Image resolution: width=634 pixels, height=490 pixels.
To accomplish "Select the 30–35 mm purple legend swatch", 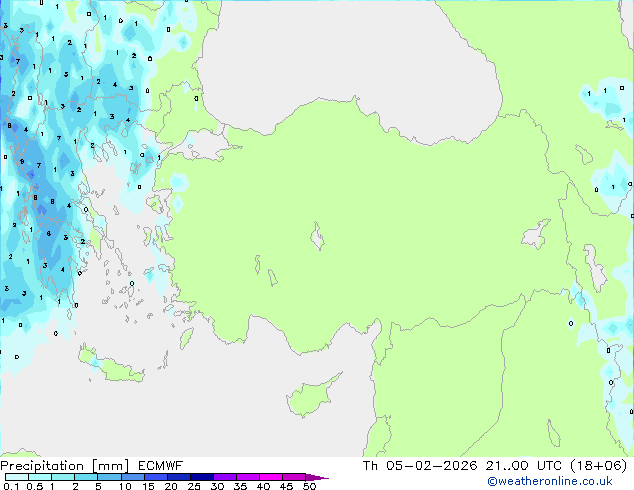I will (x=224, y=477).
